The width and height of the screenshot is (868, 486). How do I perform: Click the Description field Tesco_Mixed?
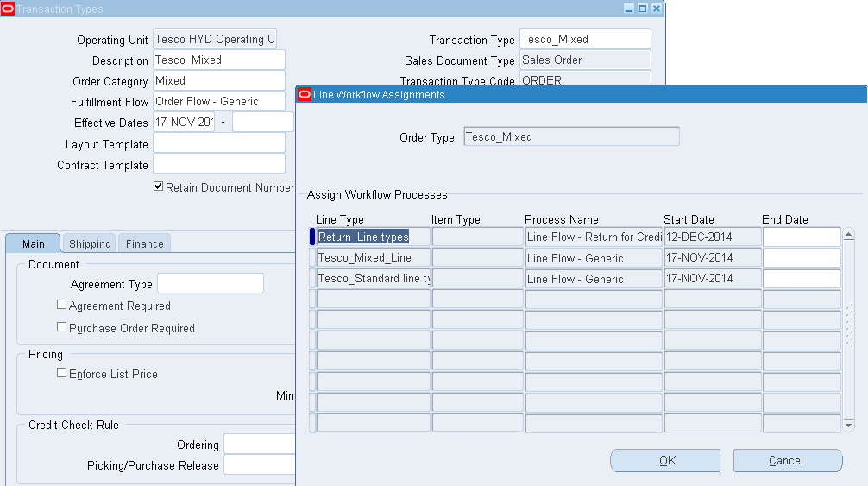click(218, 60)
